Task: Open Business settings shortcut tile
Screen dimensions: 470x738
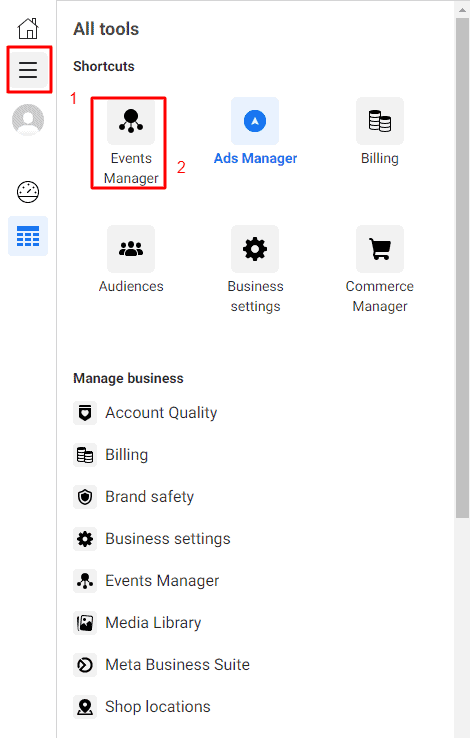Action: (255, 270)
